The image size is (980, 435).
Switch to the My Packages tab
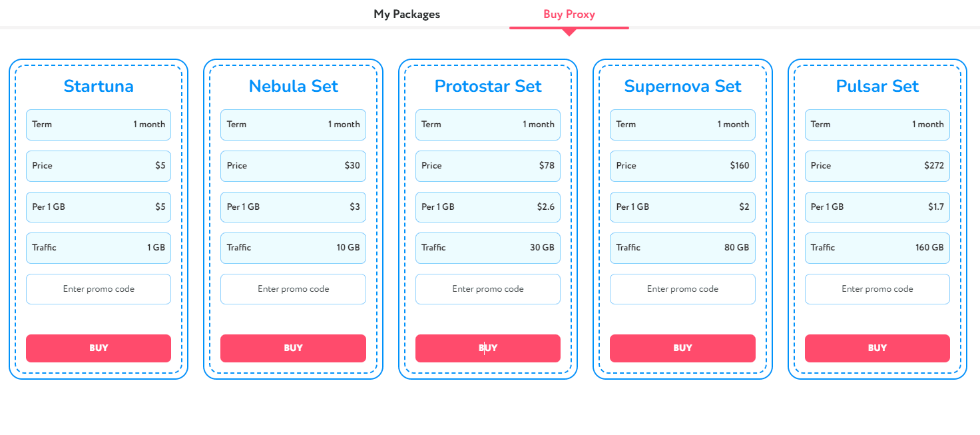[407, 14]
